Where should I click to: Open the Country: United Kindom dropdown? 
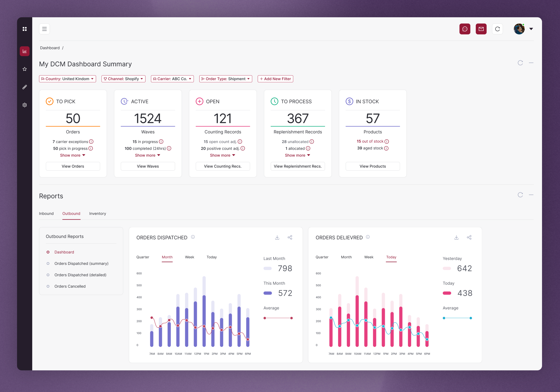click(68, 79)
